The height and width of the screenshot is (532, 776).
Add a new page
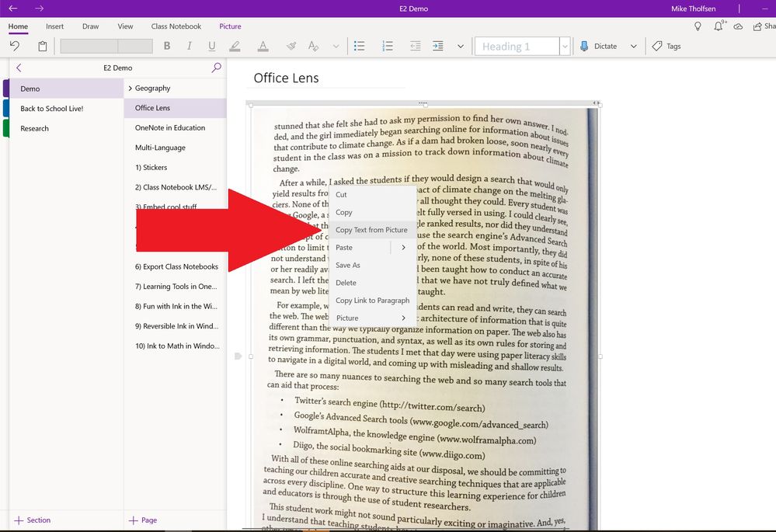pyautogui.click(x=143, y=520)
